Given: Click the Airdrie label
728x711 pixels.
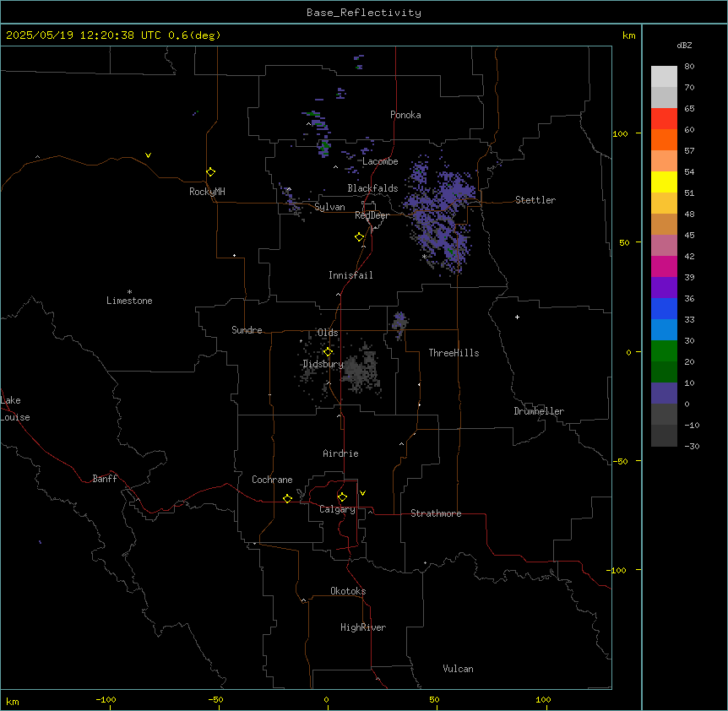Looking at the screenshot, I should pyautogui.click(x=341, y=453).
